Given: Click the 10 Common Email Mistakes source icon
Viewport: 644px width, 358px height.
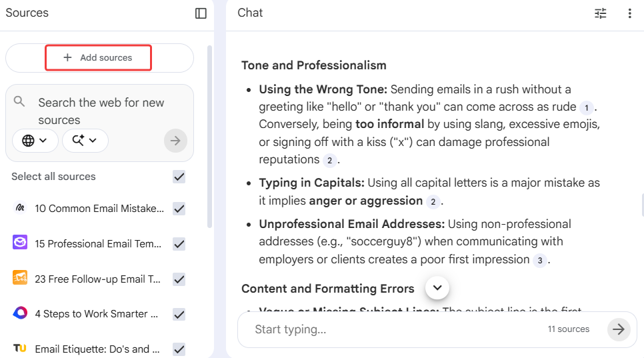Looking at the screenshot, I should tap(20, 208).
